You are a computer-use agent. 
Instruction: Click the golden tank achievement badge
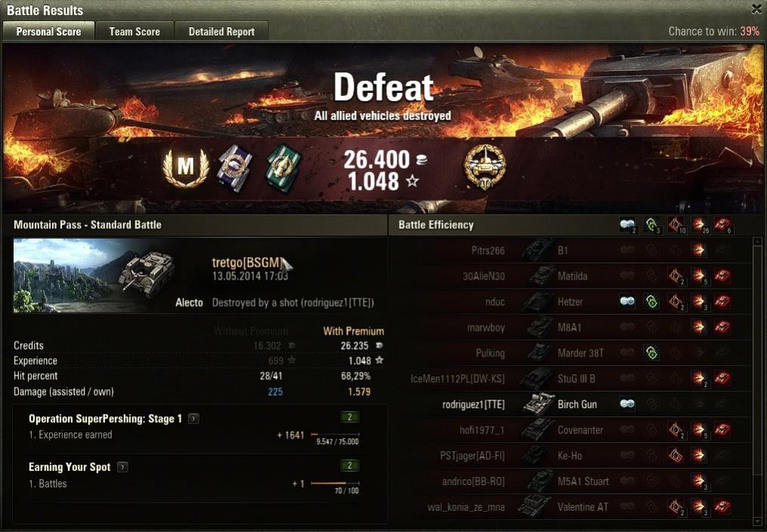pyautogui.click(x=484, y=167)
